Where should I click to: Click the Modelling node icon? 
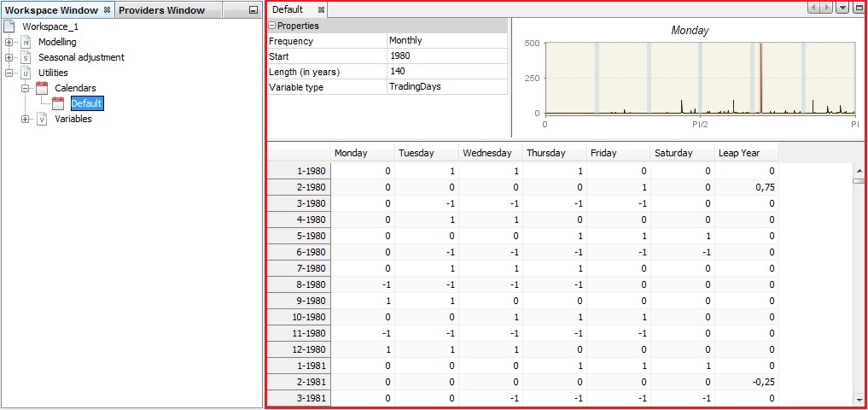[x=26, y=42]
